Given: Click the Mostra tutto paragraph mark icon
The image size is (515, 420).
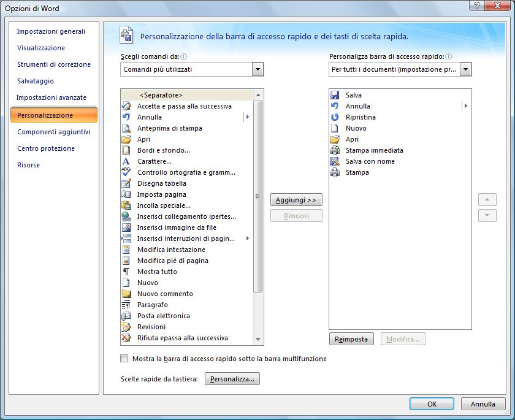Looking at the screenshot, I should pyautogui.click(x=126, y=272).
